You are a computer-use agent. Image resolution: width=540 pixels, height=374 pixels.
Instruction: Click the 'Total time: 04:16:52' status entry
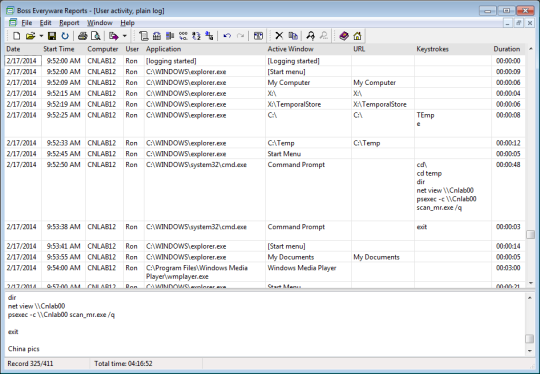pyautogui.click(x=123, y=364)
